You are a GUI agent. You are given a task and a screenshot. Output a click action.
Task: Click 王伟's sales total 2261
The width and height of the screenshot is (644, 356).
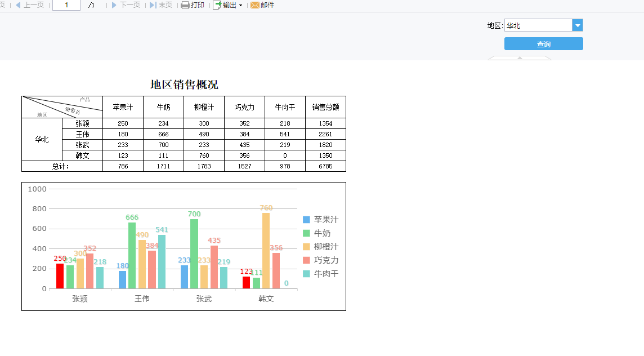point(326,134)
